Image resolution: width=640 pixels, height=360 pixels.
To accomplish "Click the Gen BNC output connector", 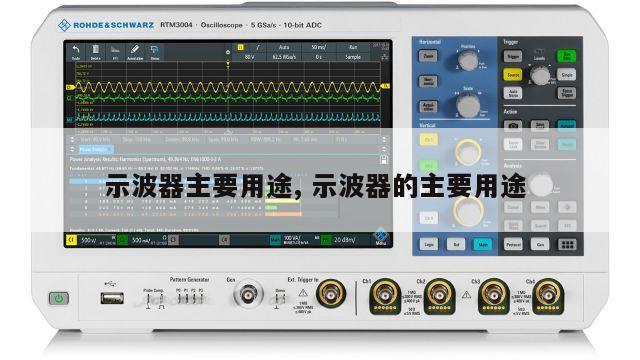I will tap(248, 294).
